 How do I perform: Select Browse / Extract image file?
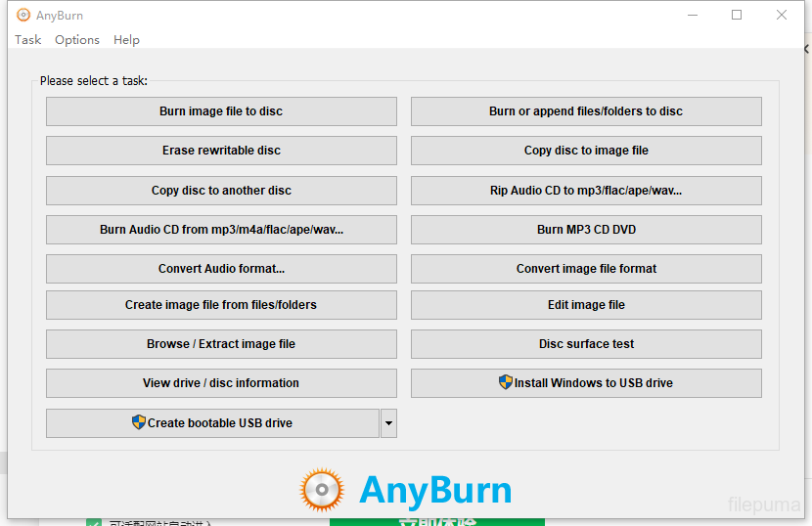(x=221, y=344)
